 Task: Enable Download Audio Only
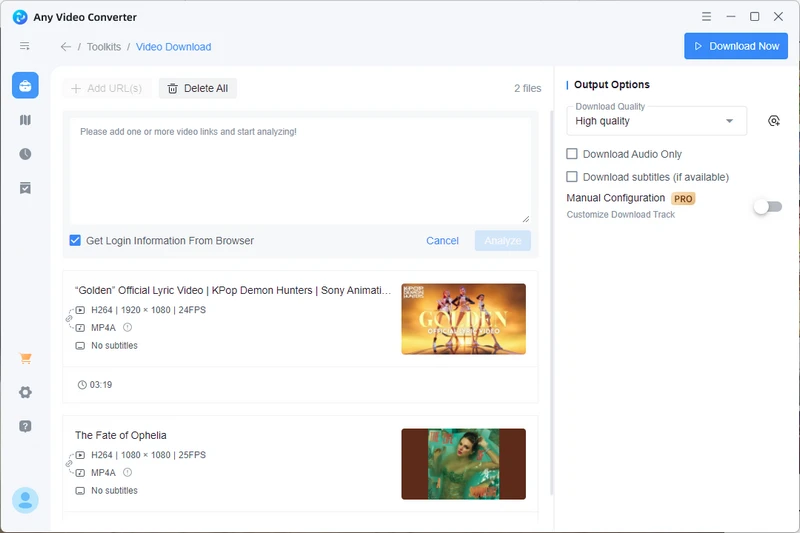(x=572, y=154)
